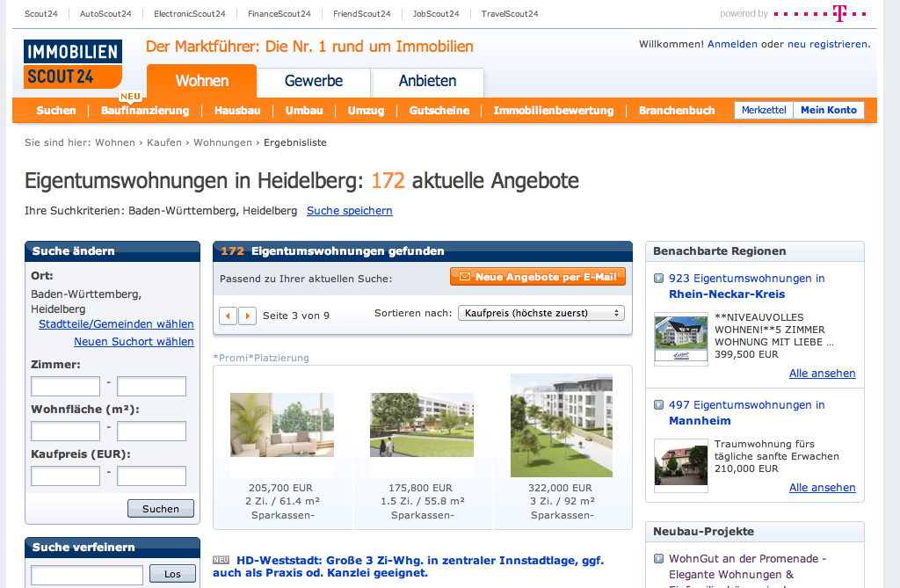
Task: Click the Anmelden link
Action: point(732,44)
